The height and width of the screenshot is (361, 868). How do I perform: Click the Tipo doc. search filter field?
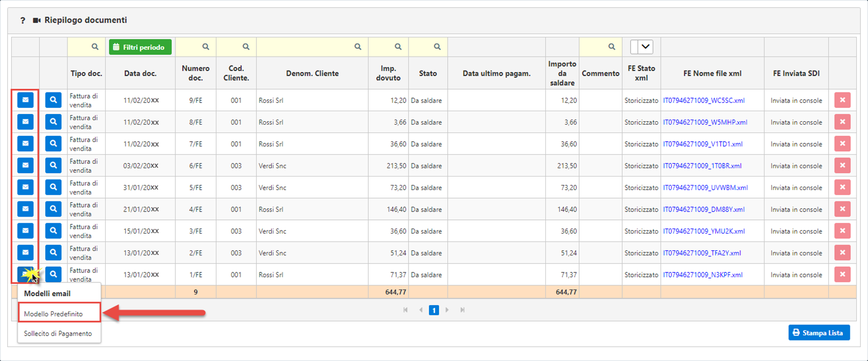point(86,47)
